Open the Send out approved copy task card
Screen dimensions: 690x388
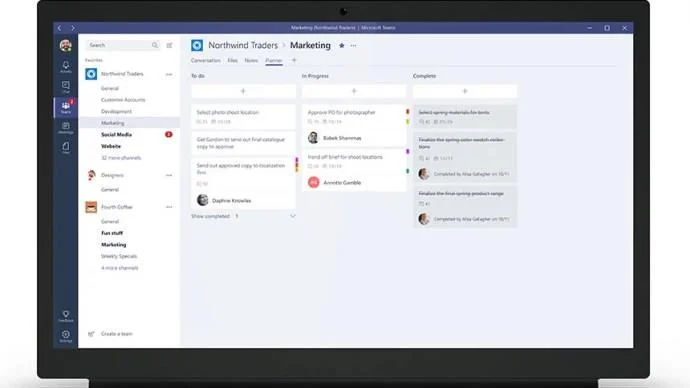[243, 183]
